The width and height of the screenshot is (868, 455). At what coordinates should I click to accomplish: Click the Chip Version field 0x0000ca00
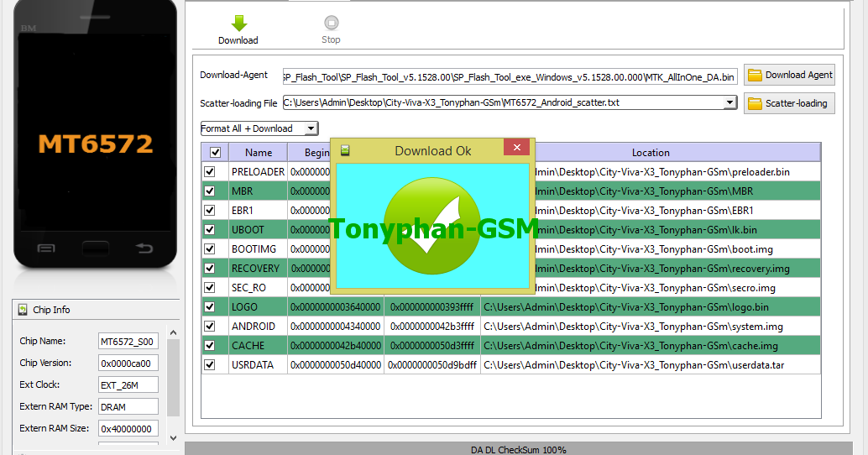(128, 363)
